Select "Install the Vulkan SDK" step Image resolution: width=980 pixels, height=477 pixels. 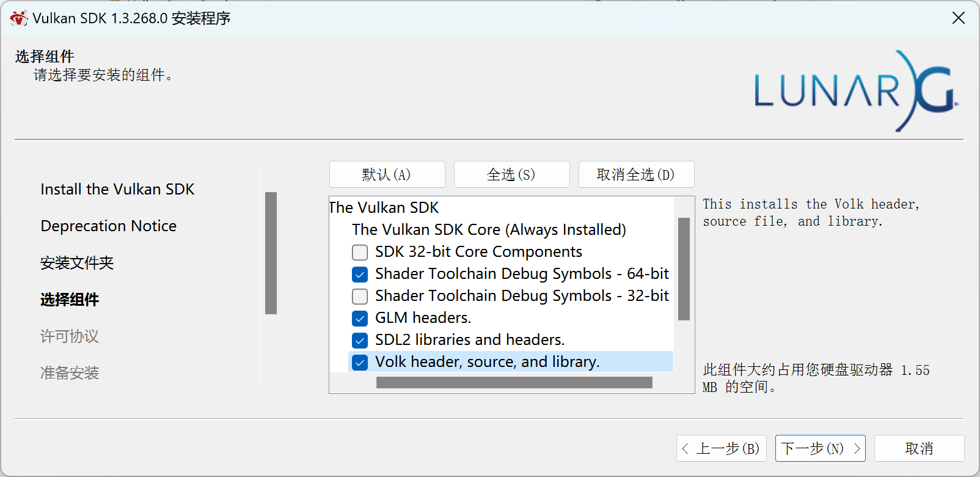[x=117, y=189]
